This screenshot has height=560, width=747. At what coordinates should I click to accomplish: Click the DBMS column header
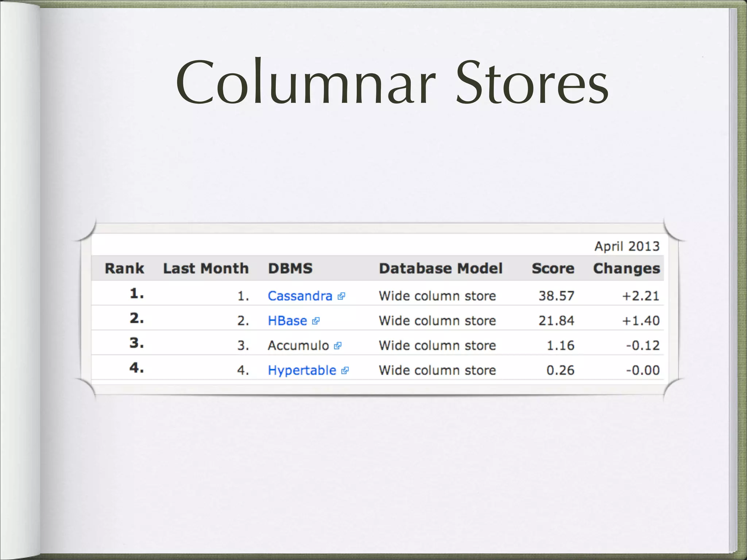coord(290,268)
